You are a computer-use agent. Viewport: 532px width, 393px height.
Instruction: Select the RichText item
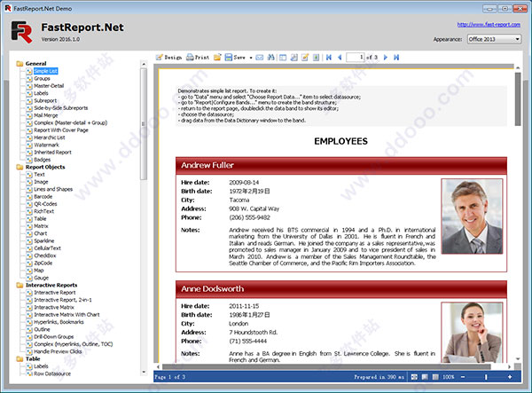coord(43,211)
